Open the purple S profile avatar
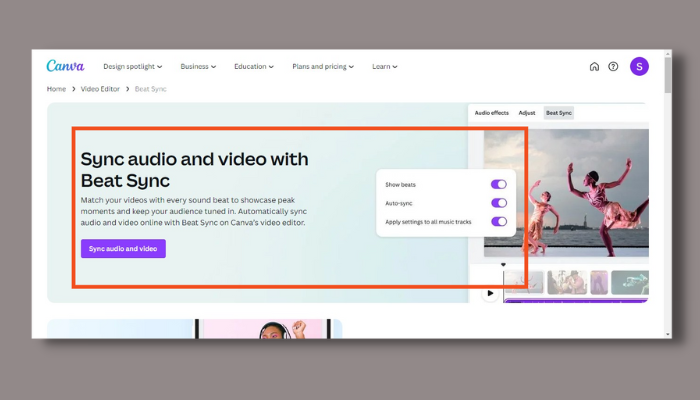 (639, 67)
